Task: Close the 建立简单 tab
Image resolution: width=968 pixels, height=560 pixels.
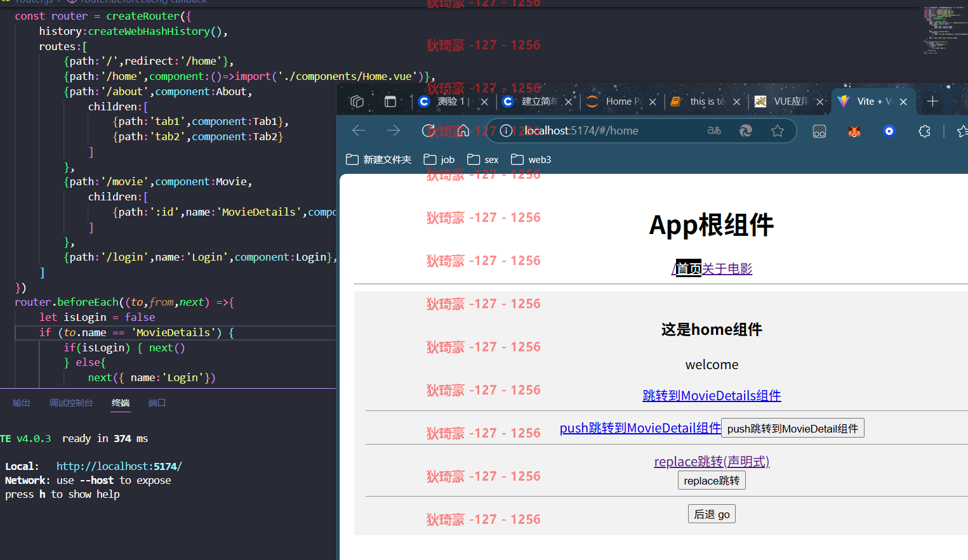Action: pos(568,101)
